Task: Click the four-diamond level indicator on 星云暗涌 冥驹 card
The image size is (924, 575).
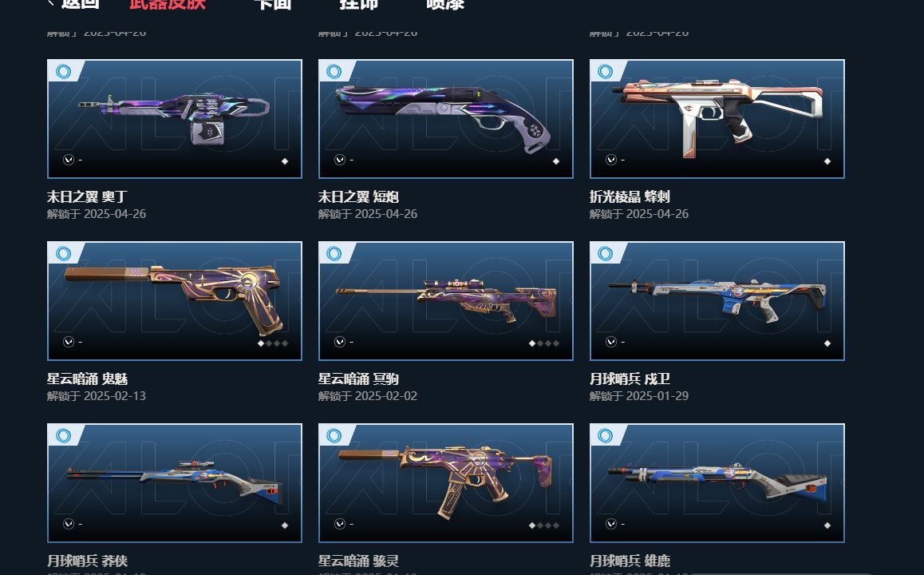Action: [x=544, y=343]
